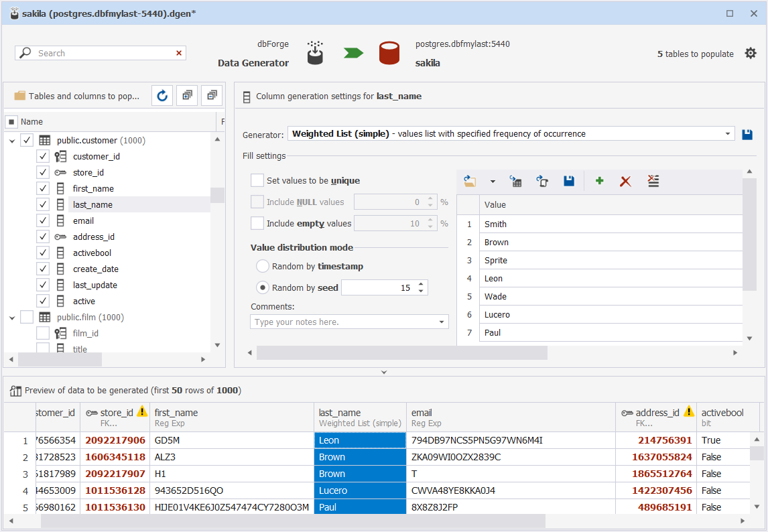768x532 pixels.
Task: Click the store_id foreign key icon in tree
Action: tap(60, 172)
